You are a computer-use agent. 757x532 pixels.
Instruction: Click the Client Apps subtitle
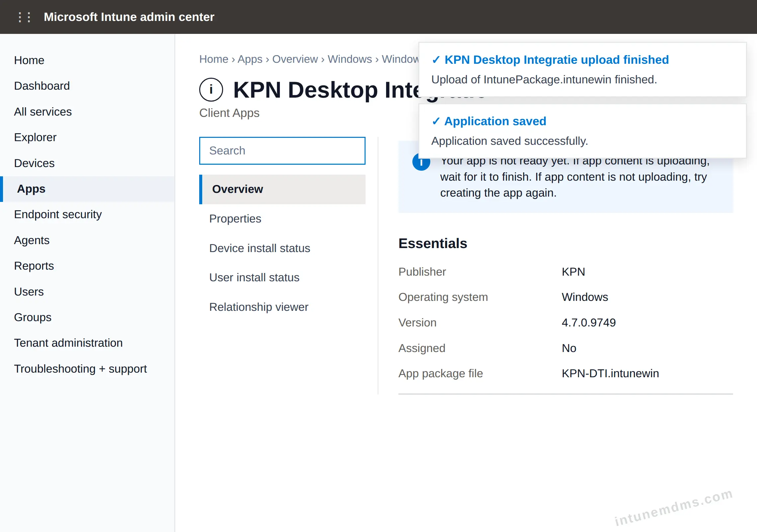pos(229,113)
